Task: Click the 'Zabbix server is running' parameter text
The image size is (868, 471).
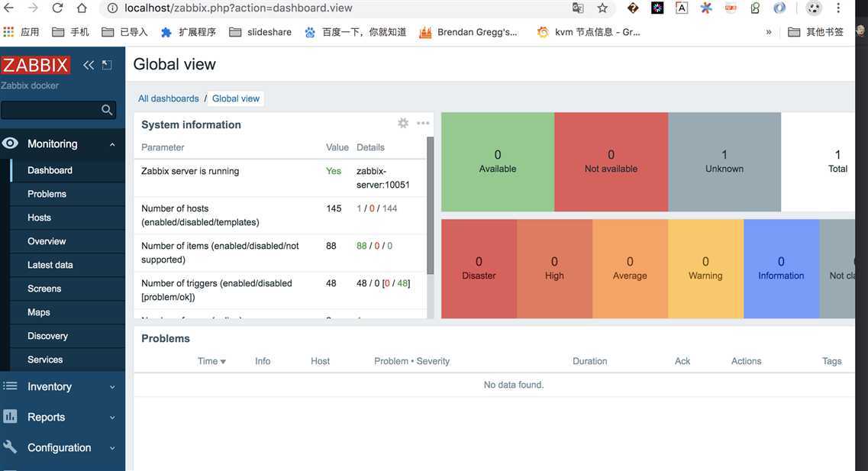Action: tap(190, 171)
